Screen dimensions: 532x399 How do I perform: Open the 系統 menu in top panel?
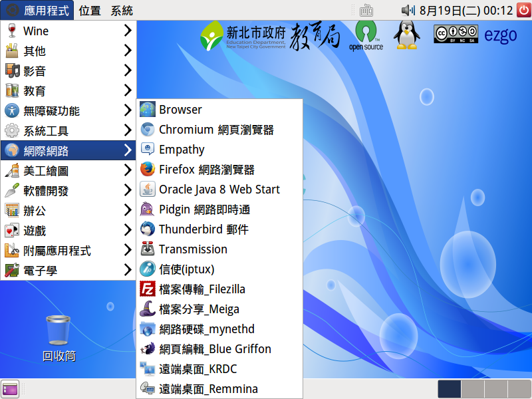pos(122,11)
